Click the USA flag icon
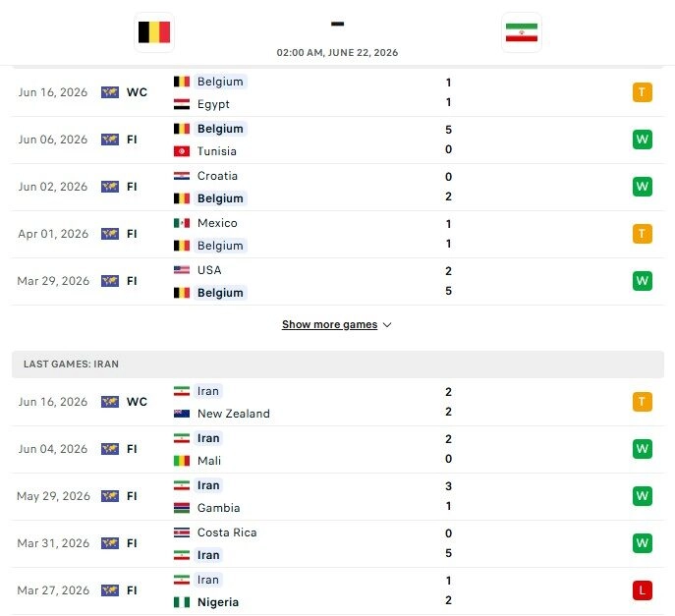The image size is (675, 616). coord(182,270)
